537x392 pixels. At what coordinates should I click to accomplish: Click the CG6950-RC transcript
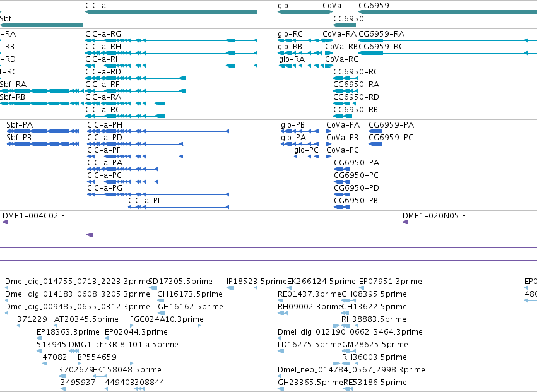[x=346, y=78]
